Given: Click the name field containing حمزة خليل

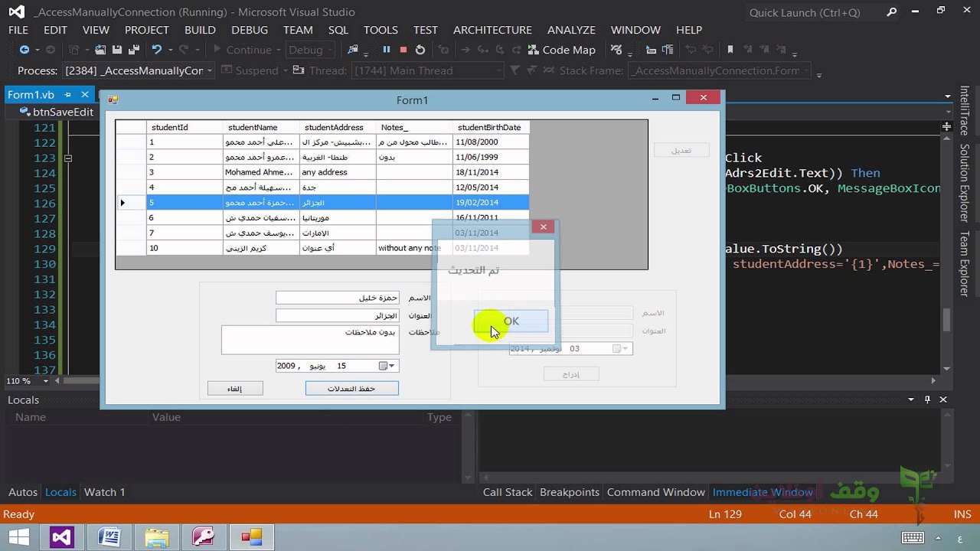Looking at the screenshot, I should pyautogui.click(x=337, y=298).
